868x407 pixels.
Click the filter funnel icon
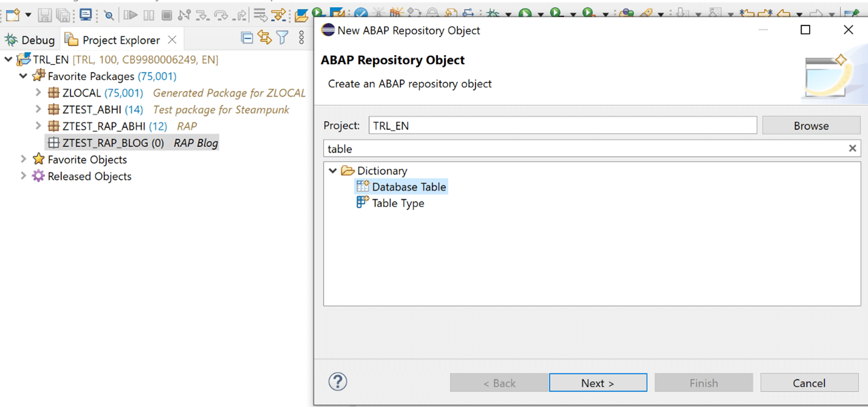coord(282,38)
